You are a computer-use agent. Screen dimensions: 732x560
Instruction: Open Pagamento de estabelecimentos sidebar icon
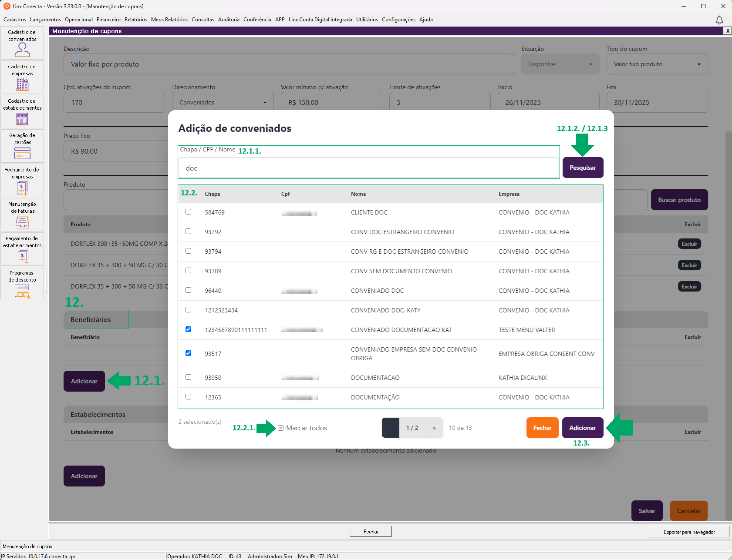click(22, 249)
